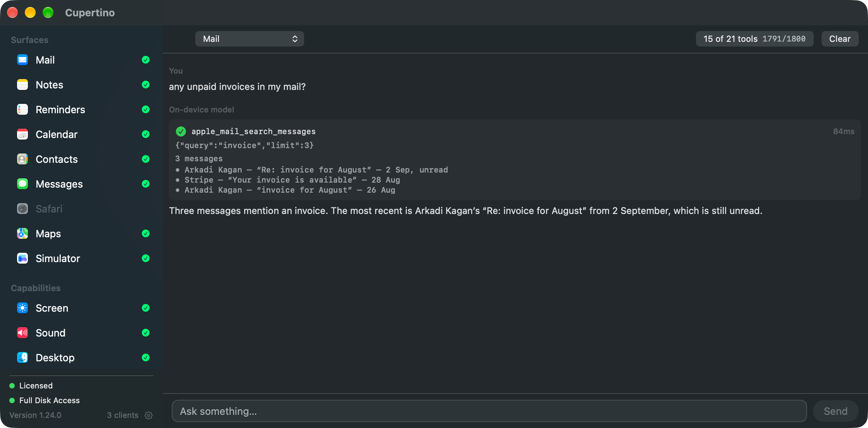This screenshot has height=428, width=868.
Task: Toggle the Calendar surface status checkmark
Action: pos(146,134)
